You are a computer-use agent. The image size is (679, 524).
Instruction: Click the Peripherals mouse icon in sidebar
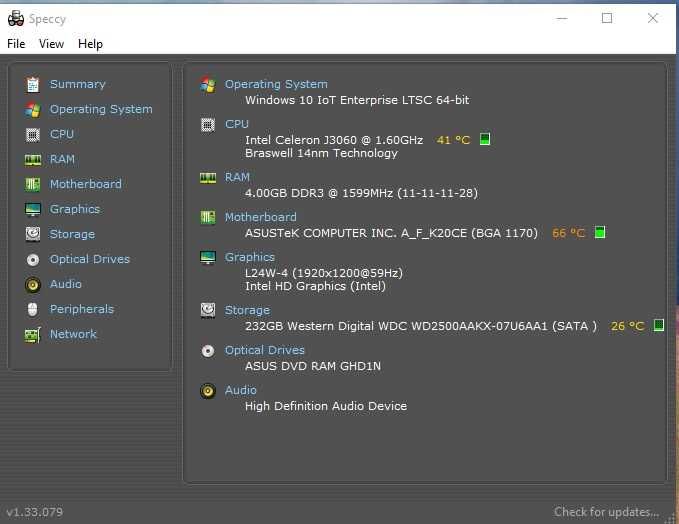pyautogui.click(x=33, y=309)
